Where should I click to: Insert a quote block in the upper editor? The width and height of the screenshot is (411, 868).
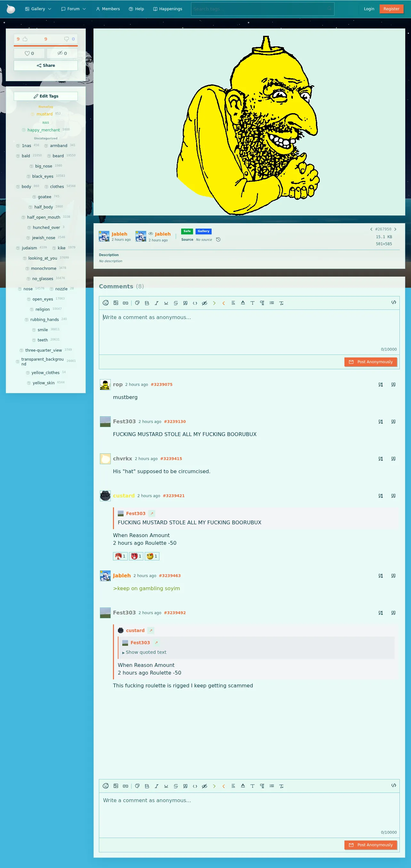tap(185, 303)
